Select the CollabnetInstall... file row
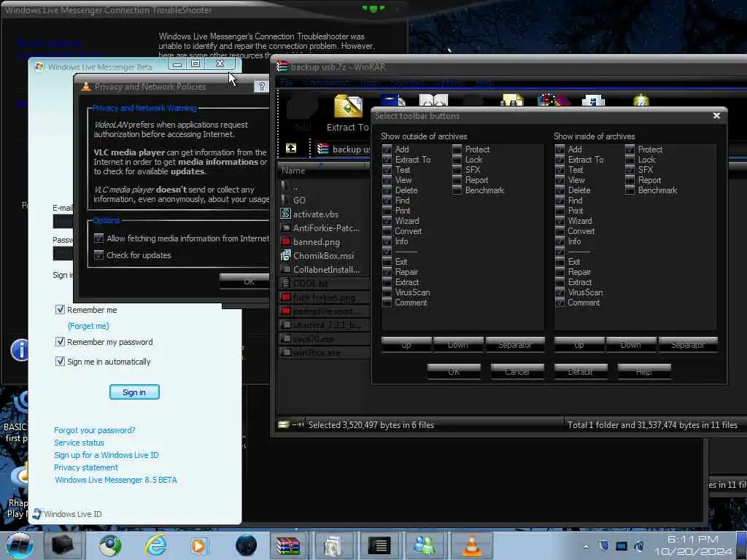747x560 pixels. point(324,270)
